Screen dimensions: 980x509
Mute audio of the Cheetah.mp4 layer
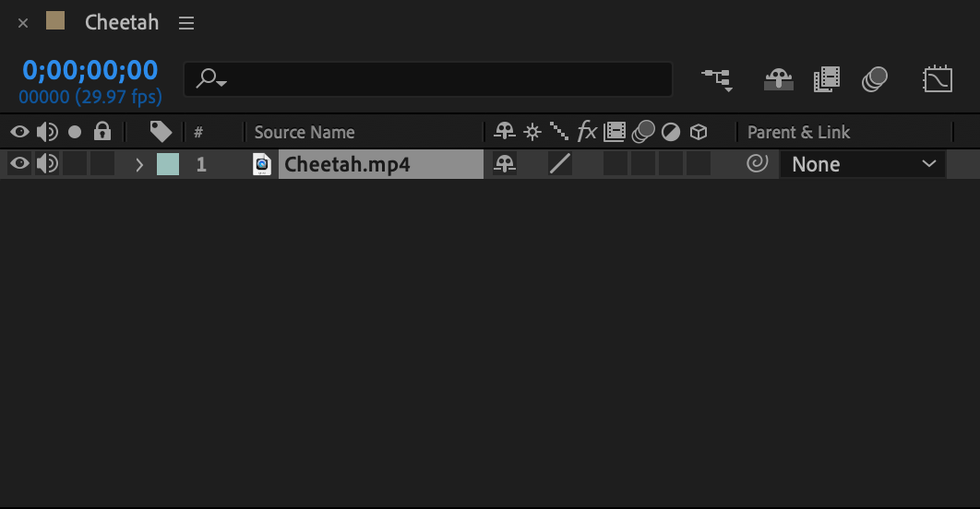pyautogui.click(x=46, y=164)
